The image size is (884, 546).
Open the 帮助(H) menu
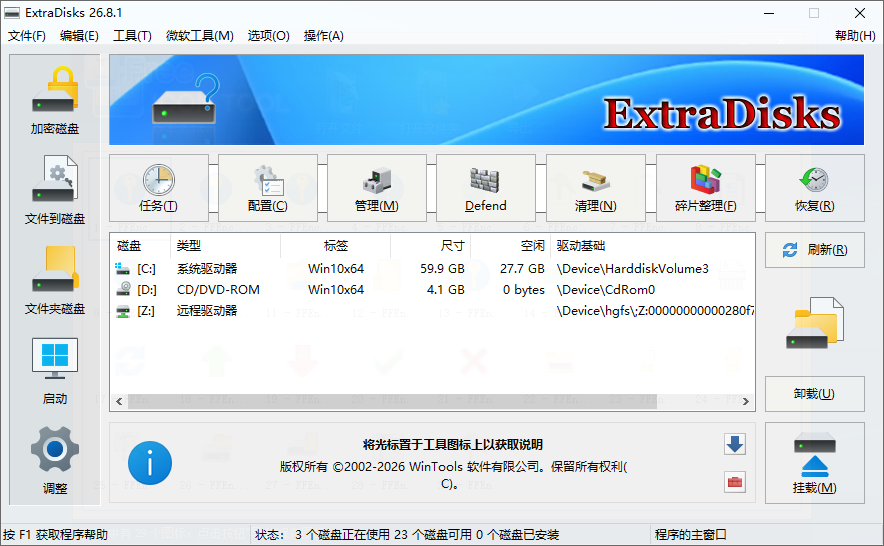click(x=855, y=36)
